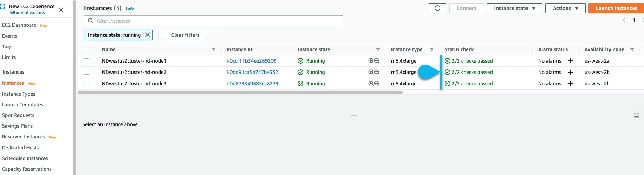Image resolution: width=644 pixels, height=175 pixels.
Task: Close the New EC2 Experience banner
Action: pos(61,10)
